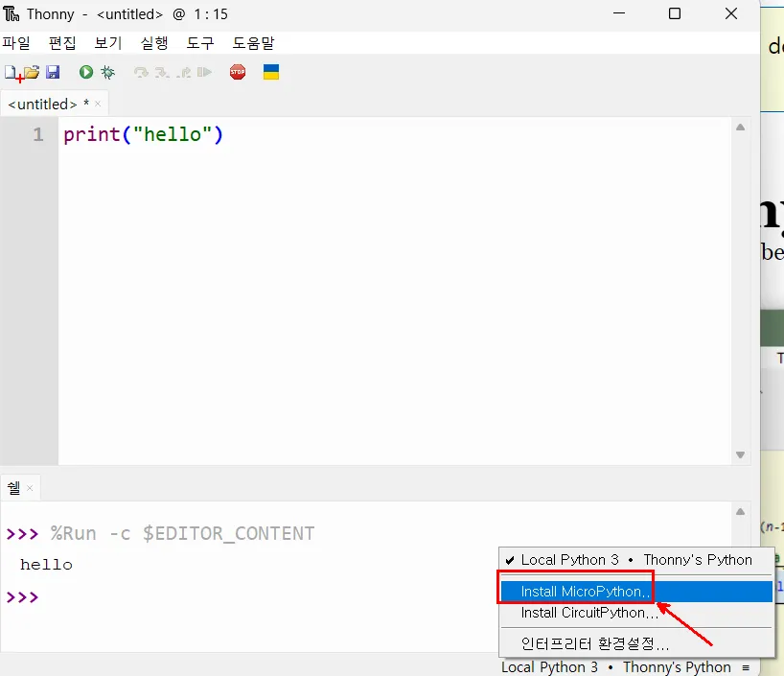The image size is (784, 676).
Task: Close the 쉘 shell tab
Action: 30,488
